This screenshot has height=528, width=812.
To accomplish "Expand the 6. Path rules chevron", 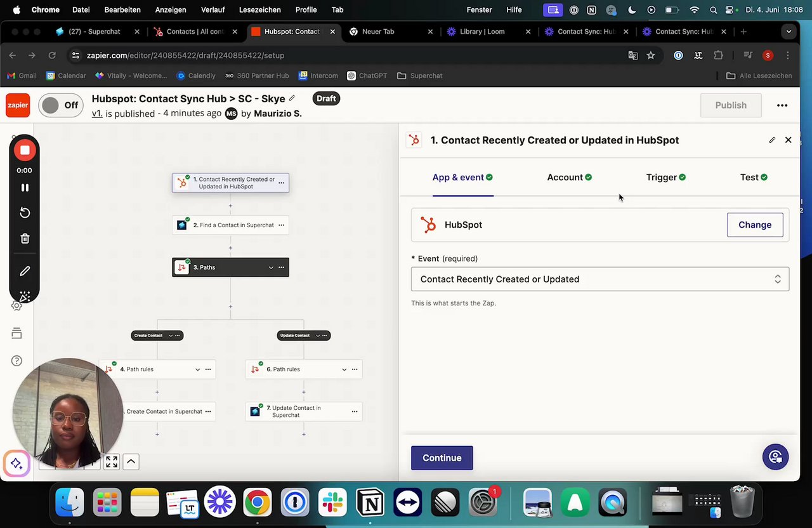I will (344, 369).
